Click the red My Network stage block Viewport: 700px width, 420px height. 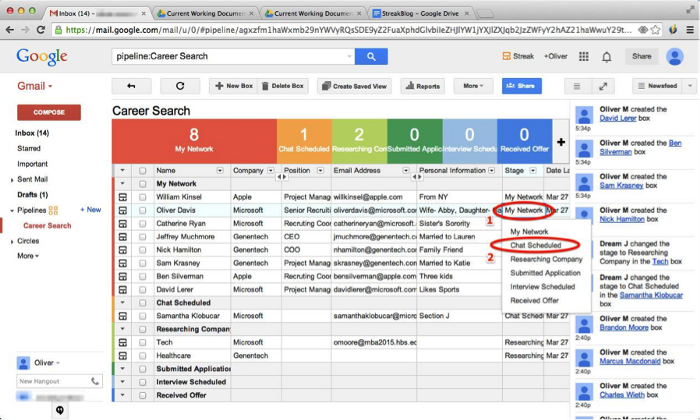pos(194,141)
